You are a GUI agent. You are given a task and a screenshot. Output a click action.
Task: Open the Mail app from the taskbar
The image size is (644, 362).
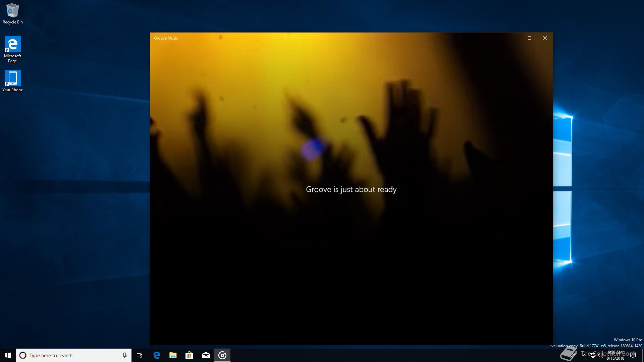pyautogui.click(x=206, y=355)
